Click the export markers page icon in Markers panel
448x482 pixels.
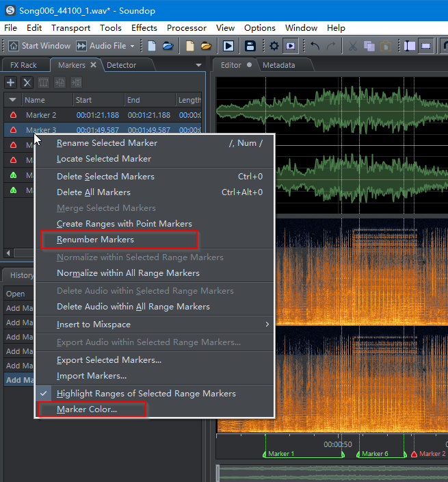pyautogui.click(x=60, y=82)
